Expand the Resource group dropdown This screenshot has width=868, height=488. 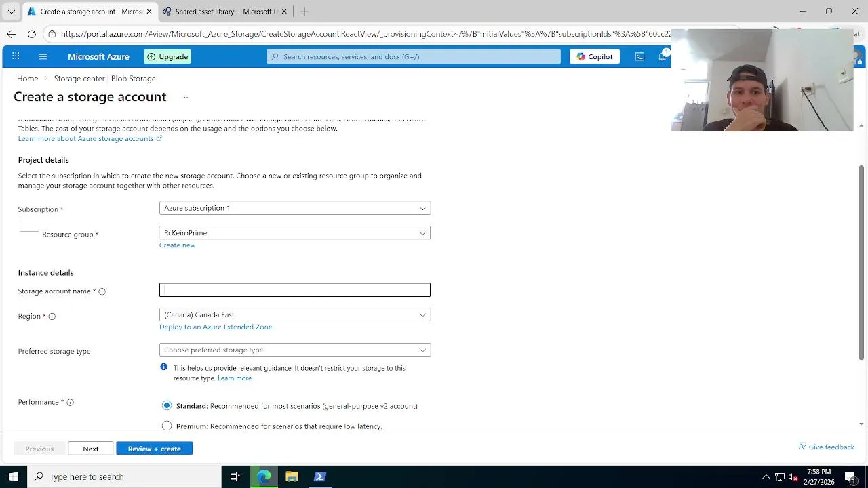pos(295,232)
